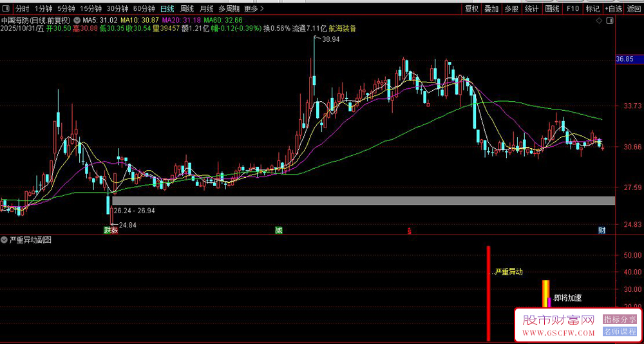The image size is (644, 344).
Task: Select the 周线 weekly tab
Action: [187, 8]
